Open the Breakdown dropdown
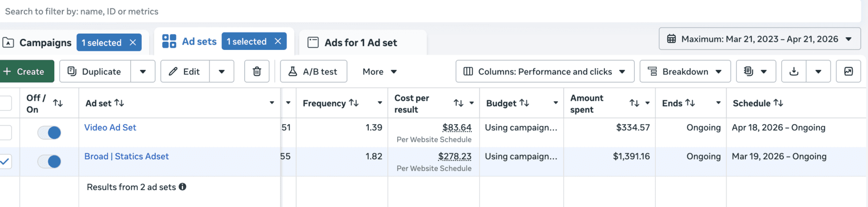The width and height of the screenshot is (868, 207). tap(685, 72)
